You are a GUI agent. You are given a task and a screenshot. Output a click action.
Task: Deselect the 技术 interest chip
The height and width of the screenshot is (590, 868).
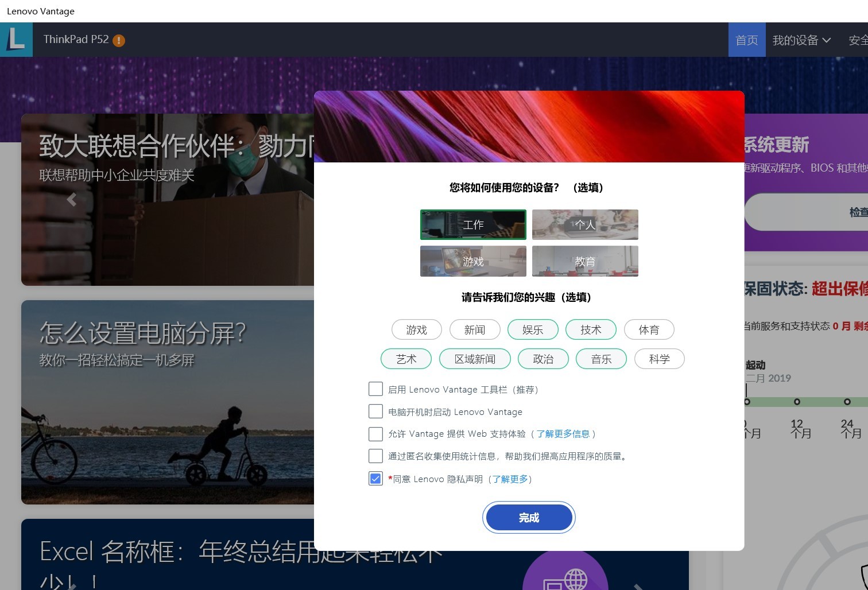591,329
